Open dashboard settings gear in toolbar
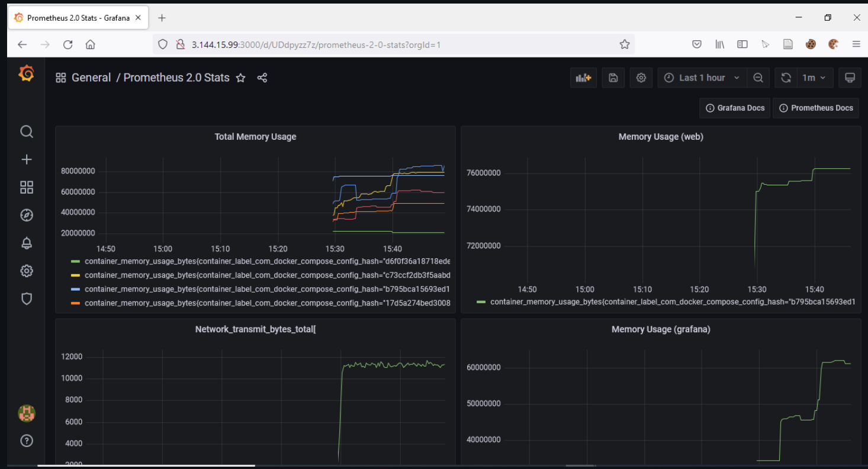This screenshot has height=469, width=868. coord(641,78)
